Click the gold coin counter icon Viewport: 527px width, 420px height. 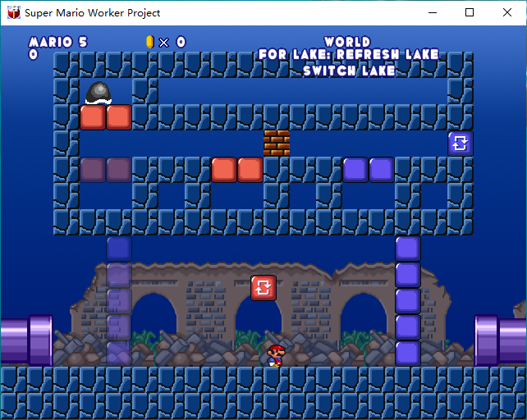tap(150, 42)
